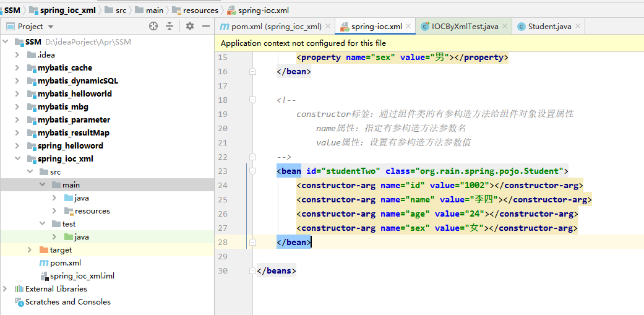Viewport: 644px width, 315px height.
Task: Open the IOCByXmlTest.java tab
Action: coord(465,27)
